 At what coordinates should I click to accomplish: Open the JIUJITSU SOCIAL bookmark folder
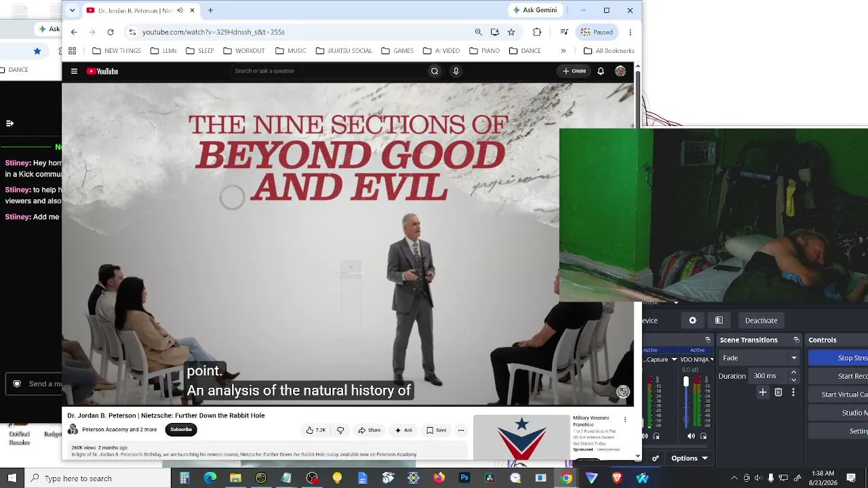pyautogui.click(x=344, y=51)
